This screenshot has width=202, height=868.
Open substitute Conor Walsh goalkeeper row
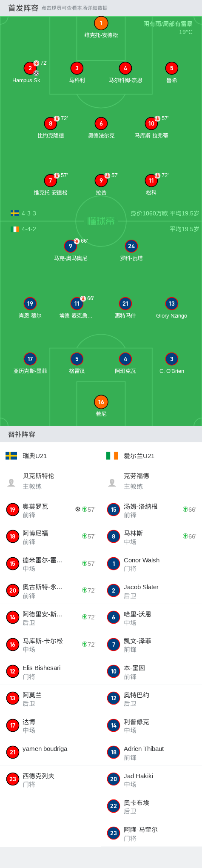point(151,564)
